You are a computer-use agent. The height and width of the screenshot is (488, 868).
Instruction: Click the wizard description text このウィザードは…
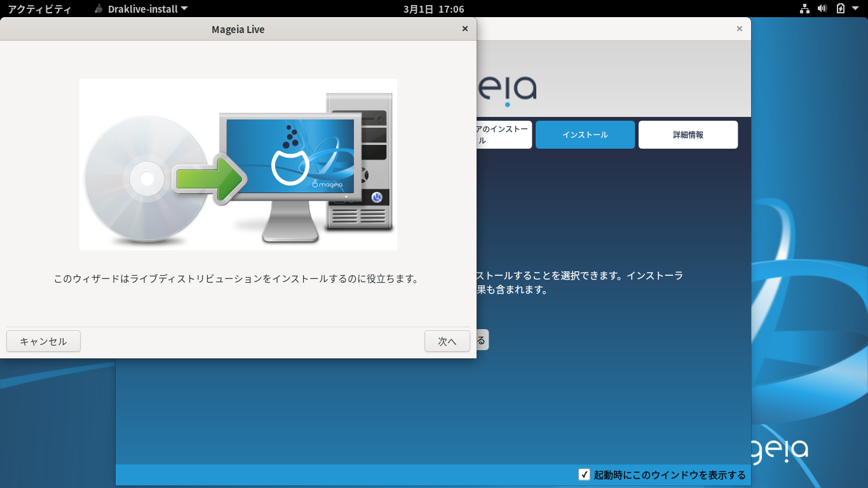coord(236,279)
